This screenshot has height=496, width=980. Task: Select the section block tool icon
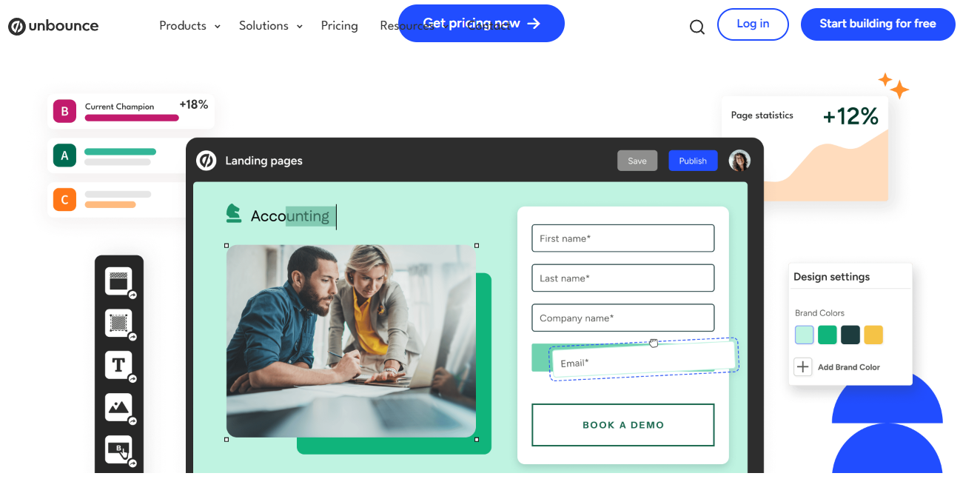point(118,281)
